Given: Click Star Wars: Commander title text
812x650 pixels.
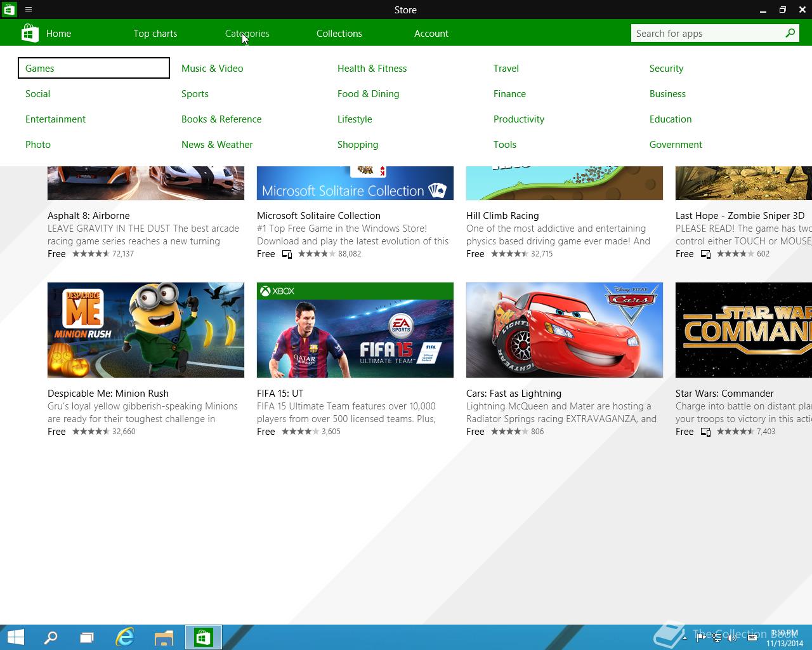Looking at the screenshot, I should pos(724,394).
